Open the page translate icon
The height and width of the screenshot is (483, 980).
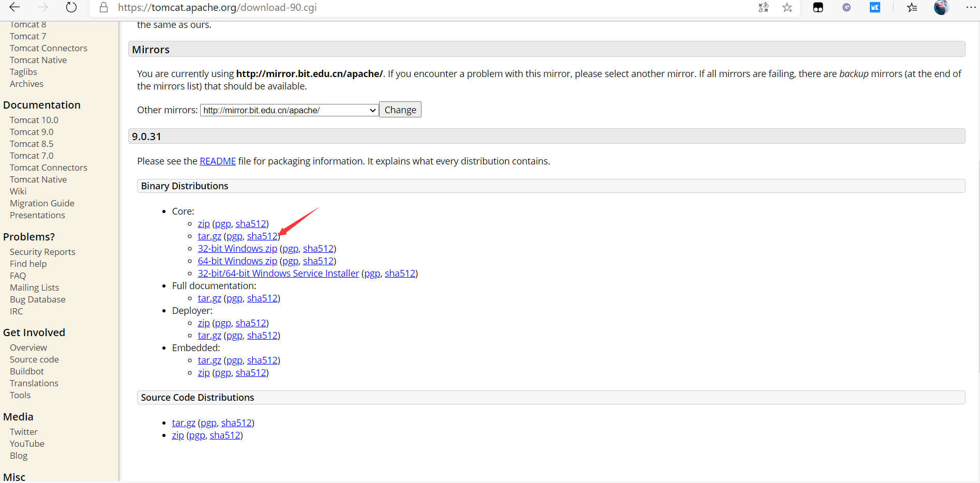tap(763, 7)
